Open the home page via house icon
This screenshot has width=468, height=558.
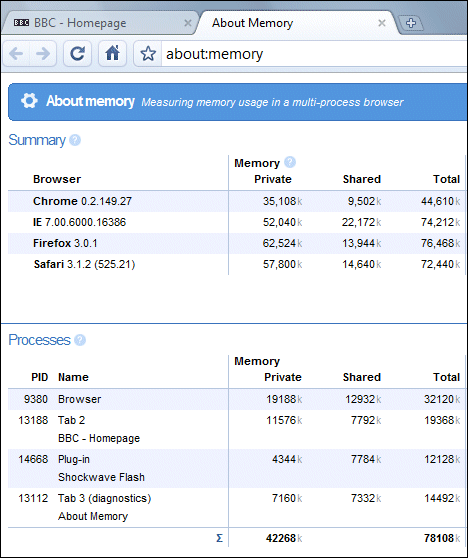click(x=112, y=54)
